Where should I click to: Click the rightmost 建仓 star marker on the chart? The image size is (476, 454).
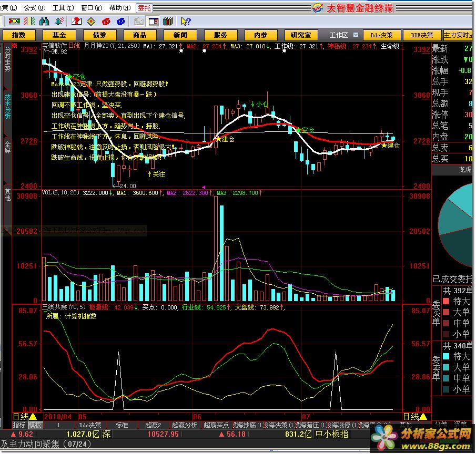coord(384,146)
